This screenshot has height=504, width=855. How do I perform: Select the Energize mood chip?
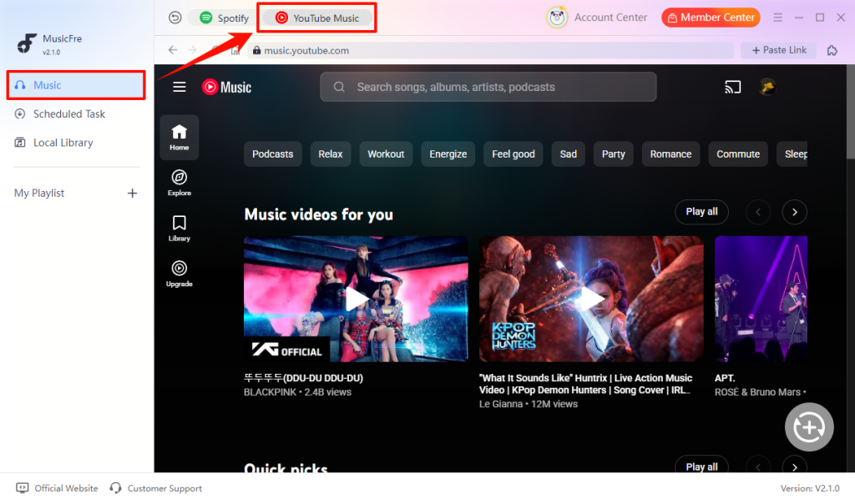coord(448,154)
